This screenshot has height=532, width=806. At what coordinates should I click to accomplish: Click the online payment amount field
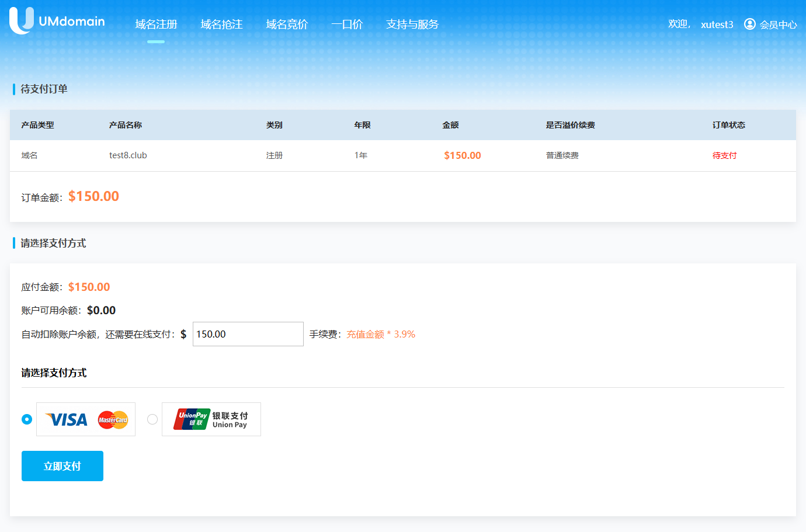(248, 334)
